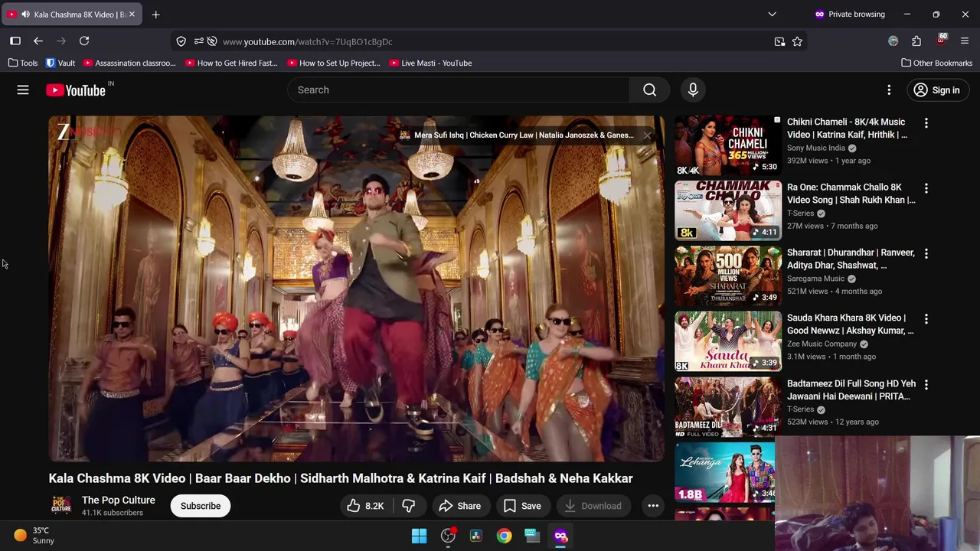Viewport: 980px width, 551px height.
Task: Go to the YouTube home logo
Action: pyautogui.click(x=75, y=90)
